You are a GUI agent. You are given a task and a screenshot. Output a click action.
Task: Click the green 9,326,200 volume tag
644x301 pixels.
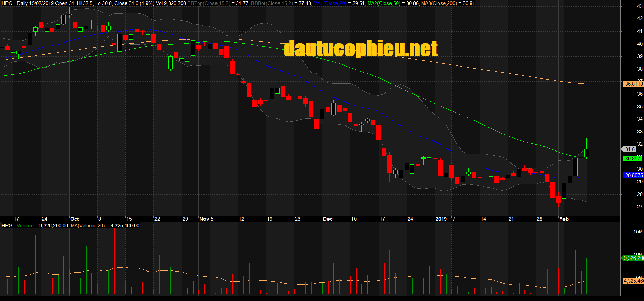point(633,258)
